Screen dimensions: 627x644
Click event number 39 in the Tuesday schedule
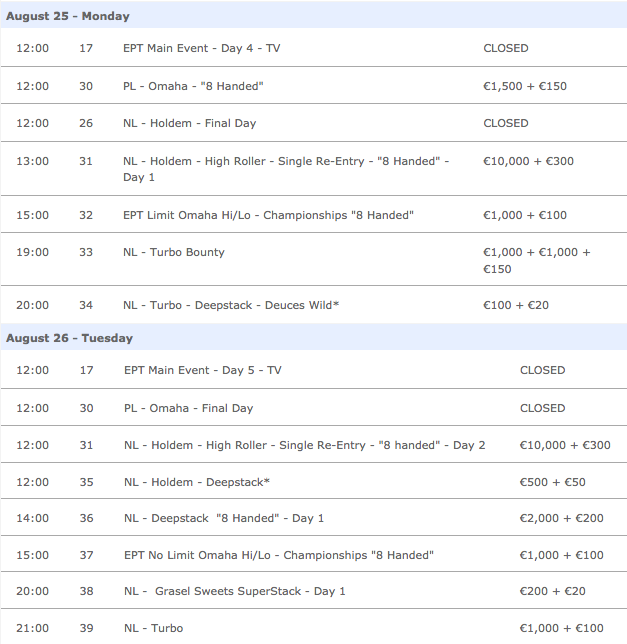pos(86,628)
